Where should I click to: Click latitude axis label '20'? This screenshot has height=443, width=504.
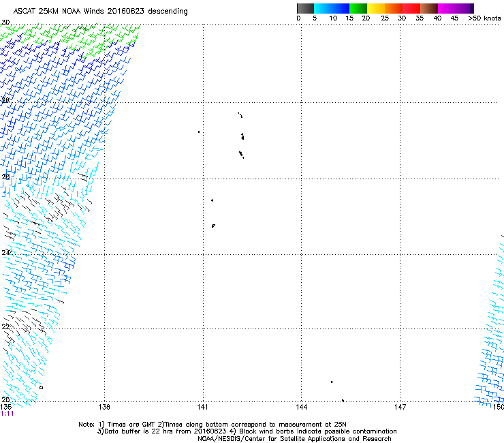pyautogui.click(x=5, y=399)
